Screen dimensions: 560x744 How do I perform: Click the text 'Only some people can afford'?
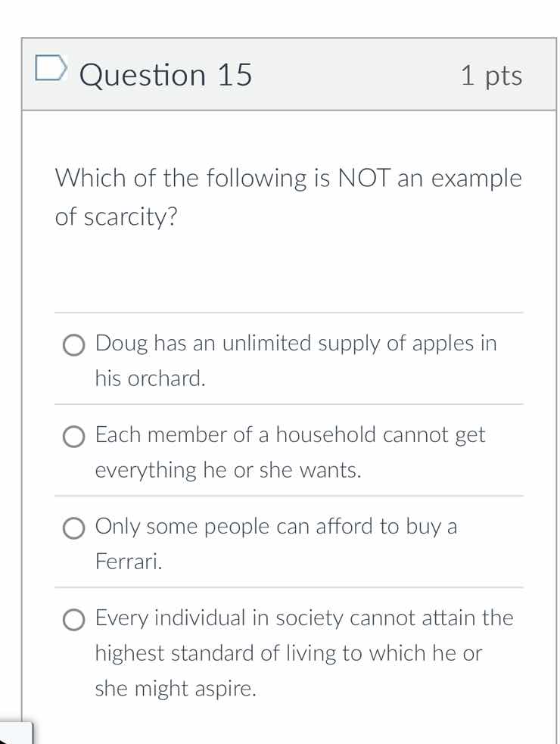coord(276,526)
